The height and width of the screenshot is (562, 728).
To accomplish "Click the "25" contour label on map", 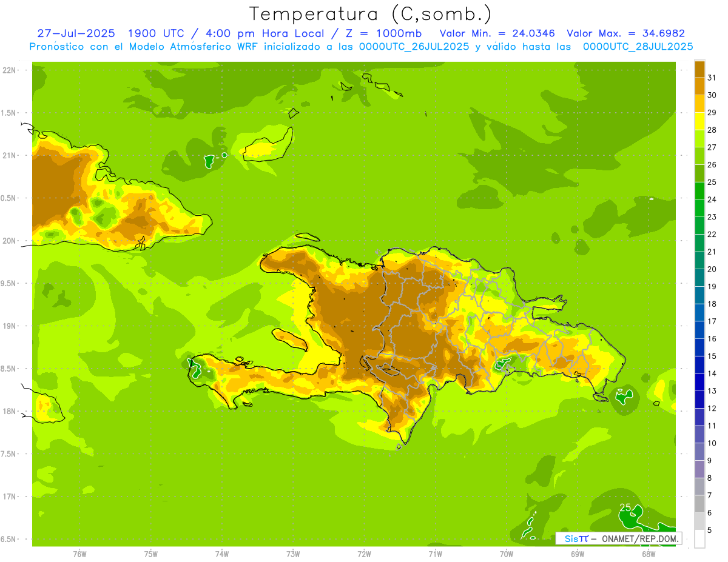I will (625, 507).
